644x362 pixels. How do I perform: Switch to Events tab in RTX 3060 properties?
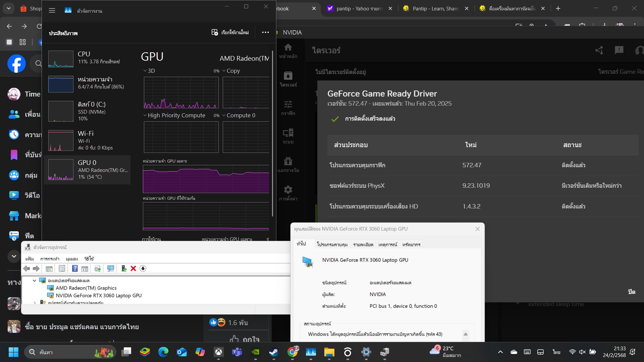pyautogui.click(x=387, y=245)
